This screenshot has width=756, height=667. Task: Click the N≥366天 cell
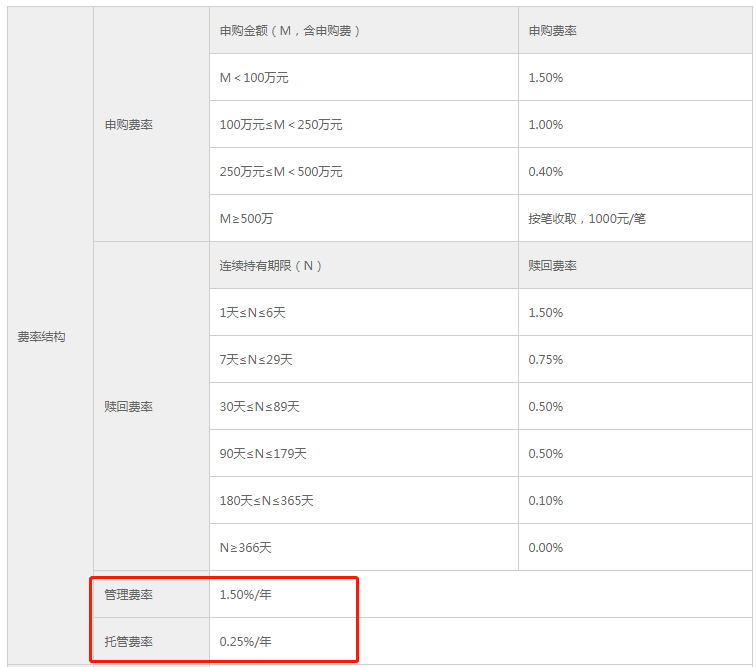point(246,548)
